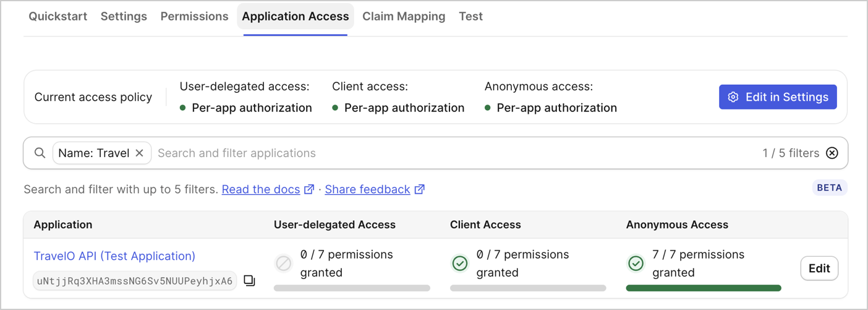Viewport: 868px width, 310px height.
Task: Select the Application Access tab
Action: [x=296, y=17]
